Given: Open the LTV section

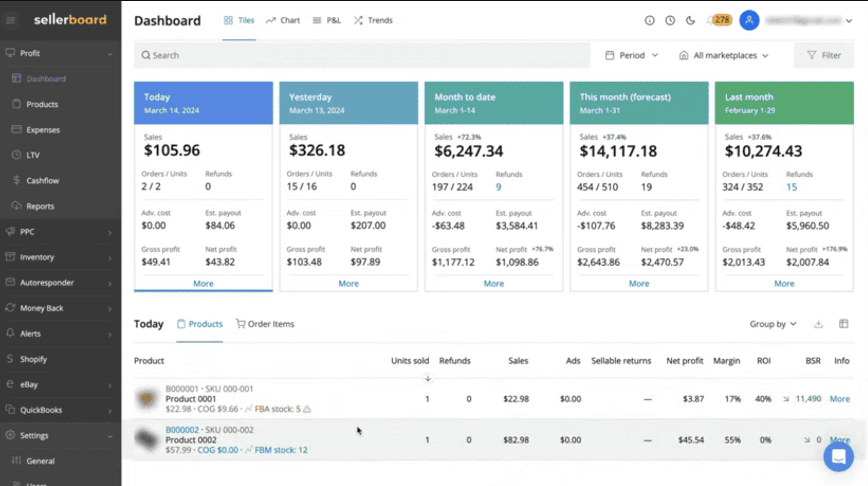Looking at the screenshot, I should [x=33, y=155].
